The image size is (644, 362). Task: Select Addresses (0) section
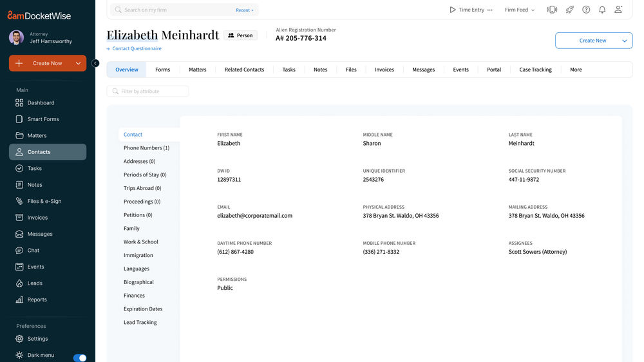pyautogui.click(x=139, y=162)
